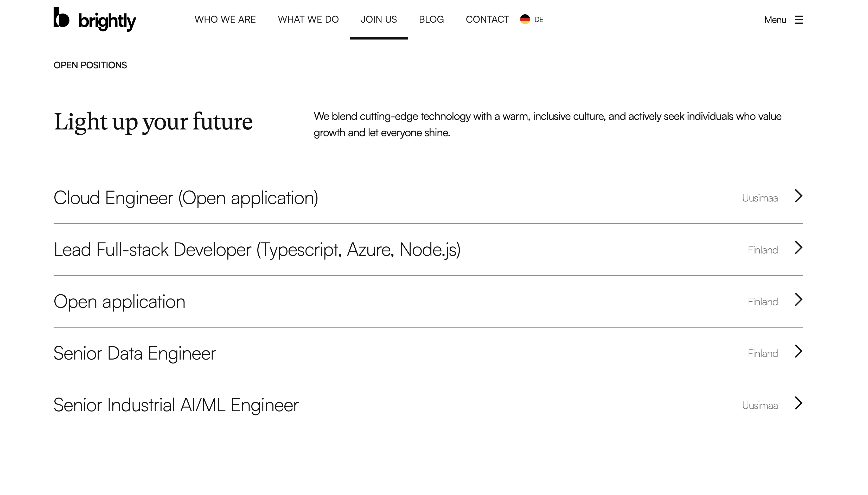This screenshot has width=868, height=495.
Task: Click the brightly wordmark to go home
Action: coord(107,21)
